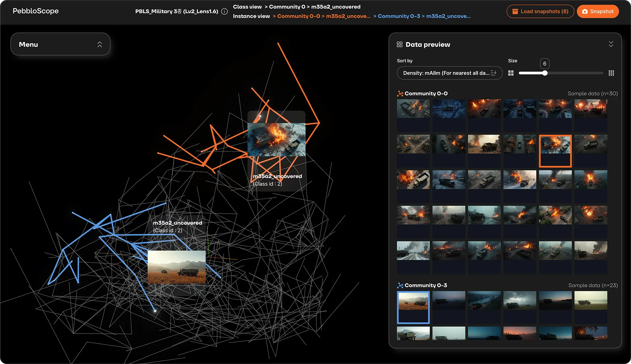
Task: Collapse the Data preview panel
Action: (611, 44)
